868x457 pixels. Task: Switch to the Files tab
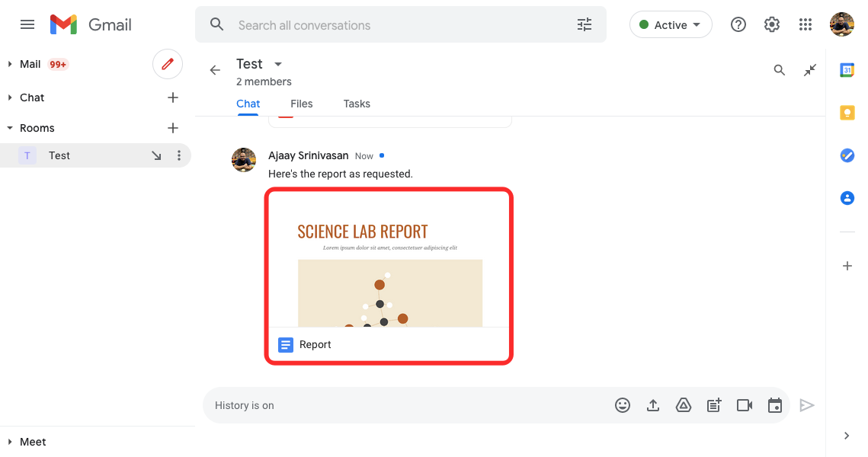[x=302, y=104]
